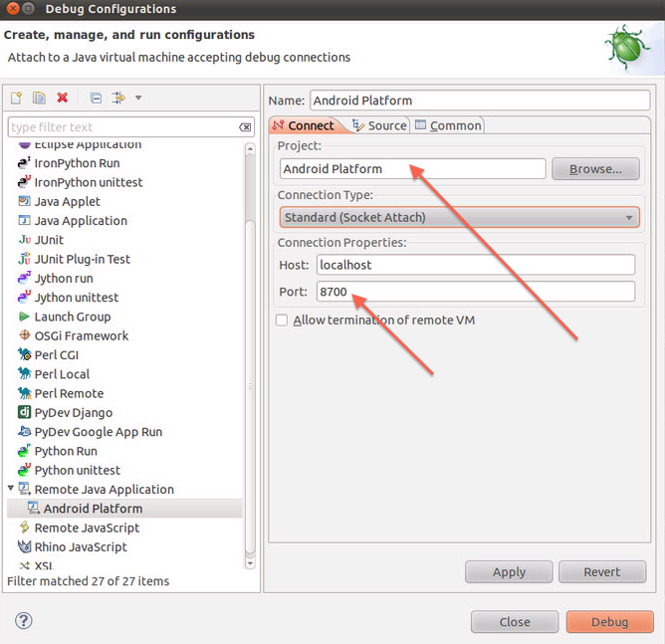Image resolution: width=665 pixels, height=644 pixels.
Task: Click the Launch Group icon
Action: coord(24,317)
